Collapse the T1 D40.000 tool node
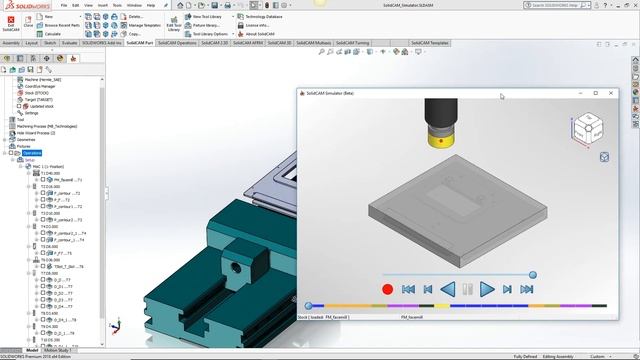 tap(29, 173)
